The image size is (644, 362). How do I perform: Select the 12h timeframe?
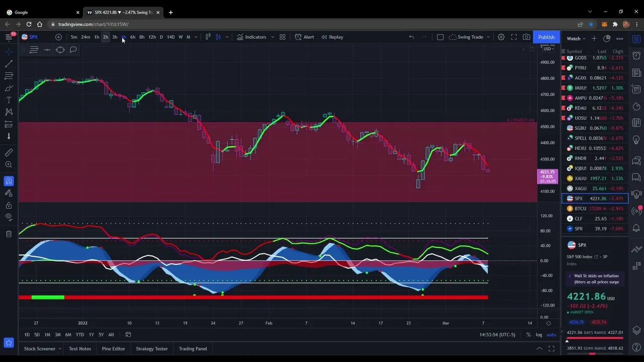pos(152,37)
